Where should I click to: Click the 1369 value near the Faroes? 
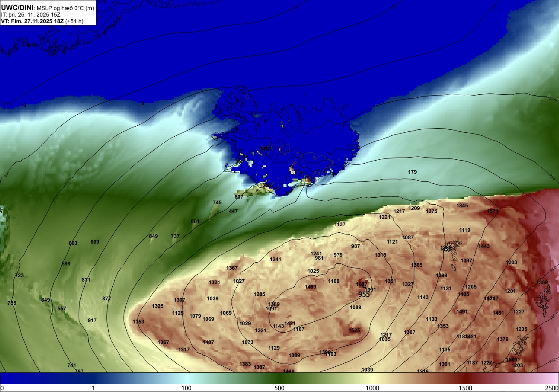(542, 282)
